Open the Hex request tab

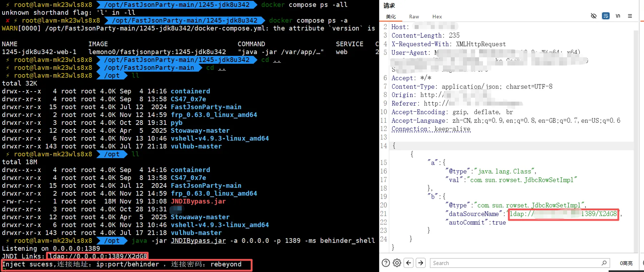point(437,16)
